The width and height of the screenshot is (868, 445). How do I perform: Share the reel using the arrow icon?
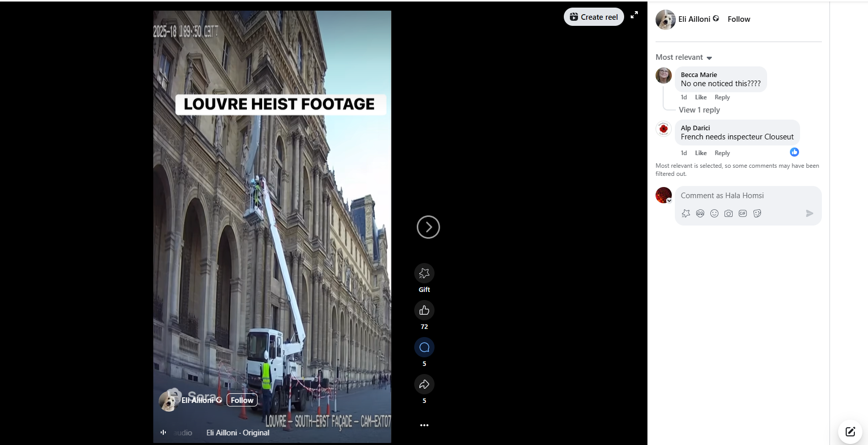click(424, 385)
